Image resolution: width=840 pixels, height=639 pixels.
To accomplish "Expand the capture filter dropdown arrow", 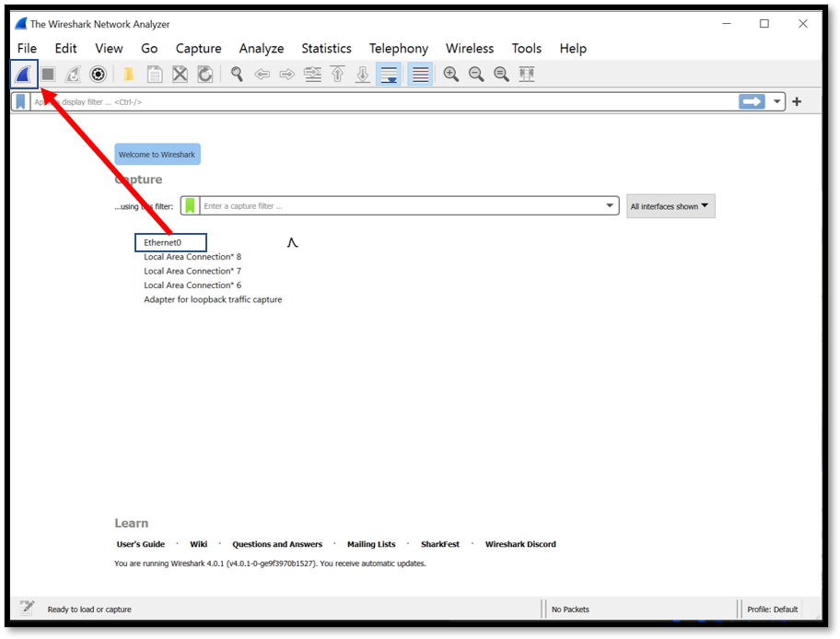I will coord(610,206).
